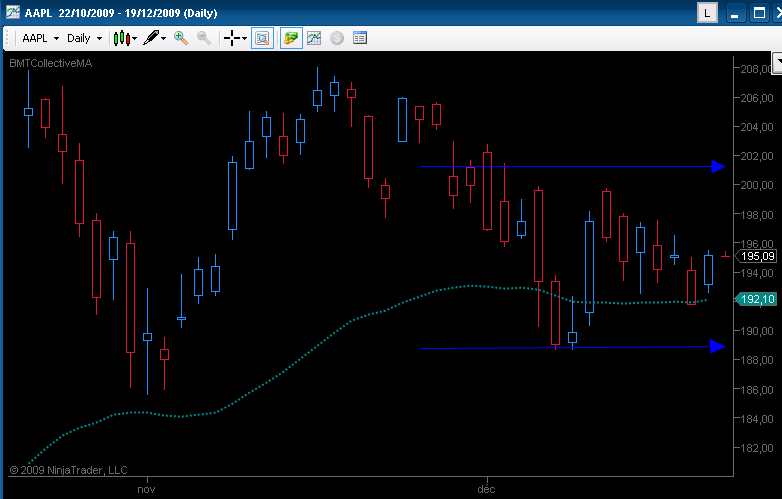Click the chart window icon in title bar
782x499 pixels.
[12, 12]
